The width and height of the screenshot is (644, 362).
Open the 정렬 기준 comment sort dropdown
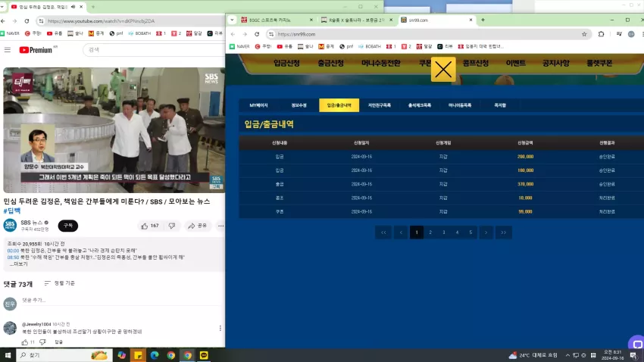pos(60,283)
